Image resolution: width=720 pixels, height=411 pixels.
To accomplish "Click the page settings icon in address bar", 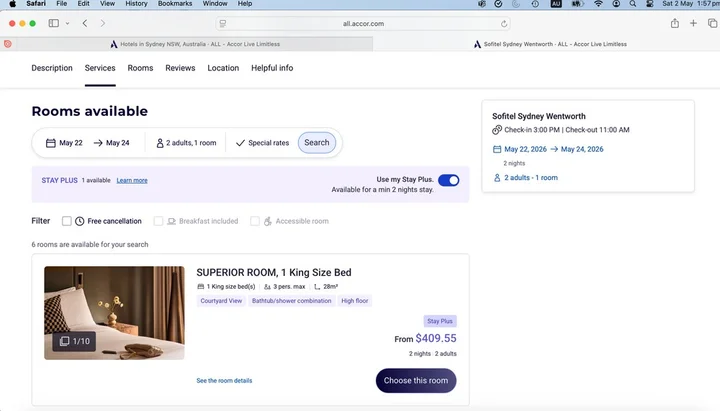I will pyautogui.click(x=223, y=23).
